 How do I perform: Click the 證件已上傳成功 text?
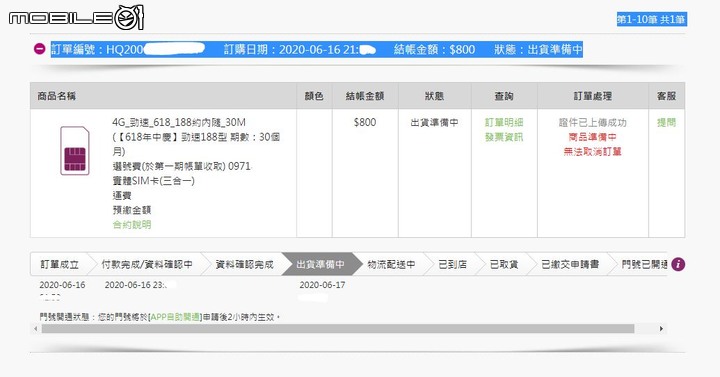point(592,123)
